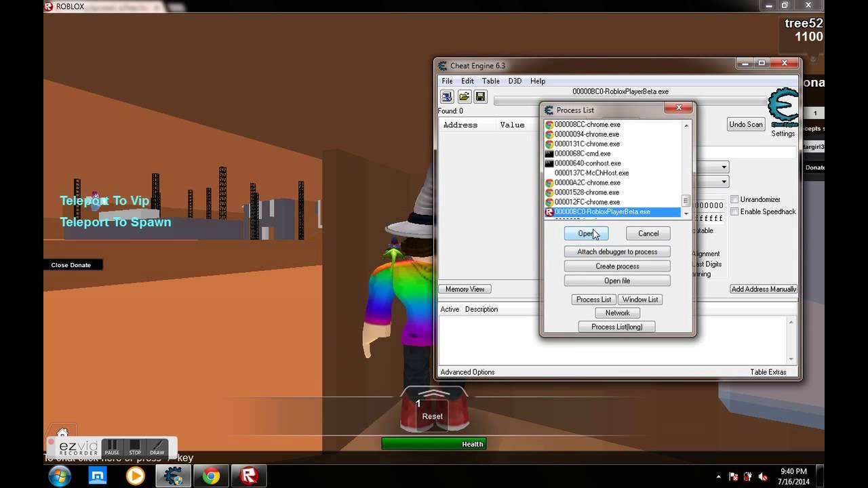Click the Roblox backpack home icon
The width and height of the screenshot is (868, 488).
click(x=62, y=434)
